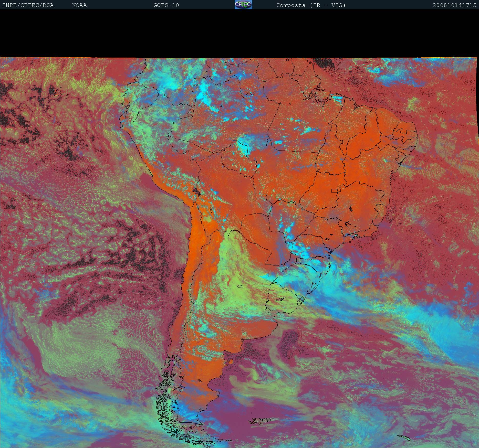Click the CPTEC logo in header

pyautogui.click(x=243, y=5)
